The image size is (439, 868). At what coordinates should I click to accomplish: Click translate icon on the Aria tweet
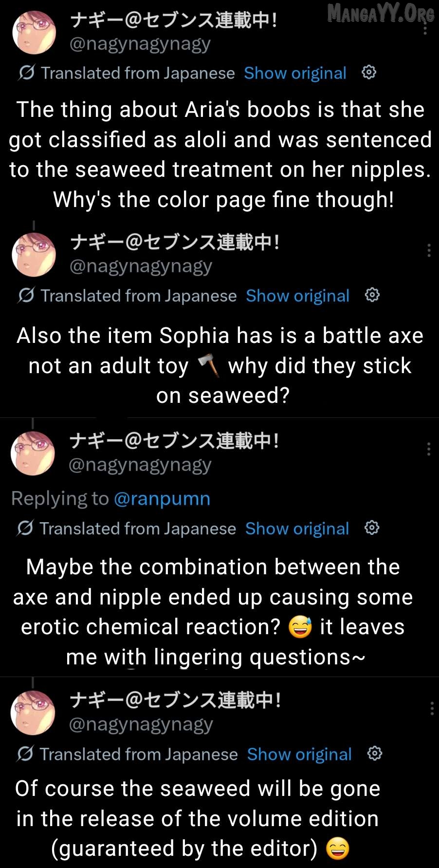(x=26, y=73)
